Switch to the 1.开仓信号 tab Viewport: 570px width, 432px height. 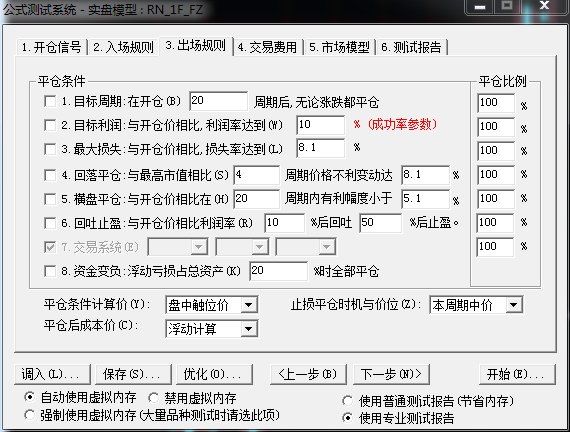51,47
